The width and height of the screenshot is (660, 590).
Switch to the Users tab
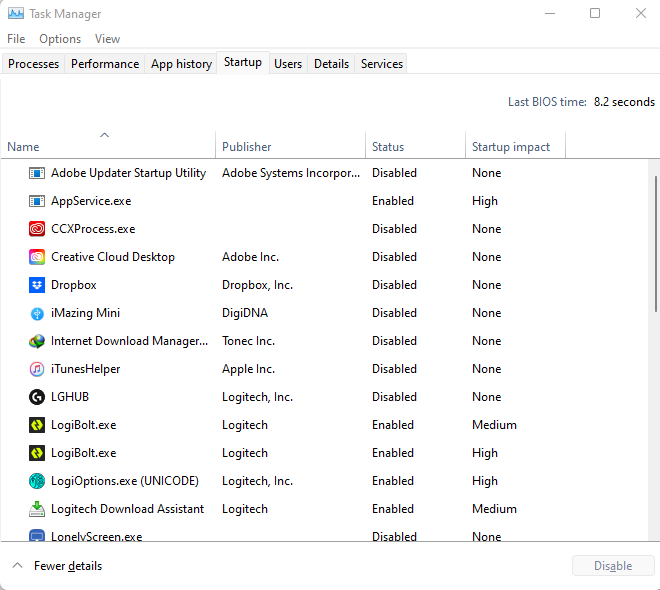click(x=288, y=64)
